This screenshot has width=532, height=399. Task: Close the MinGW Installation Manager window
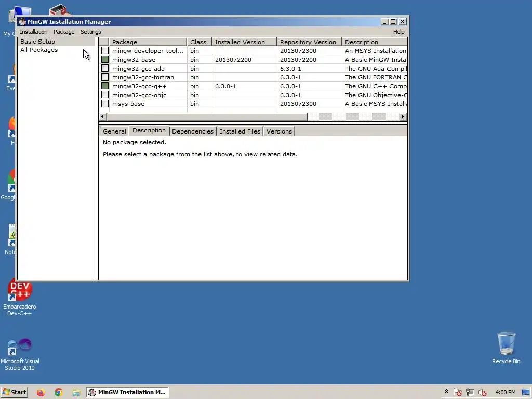(403, 22)
